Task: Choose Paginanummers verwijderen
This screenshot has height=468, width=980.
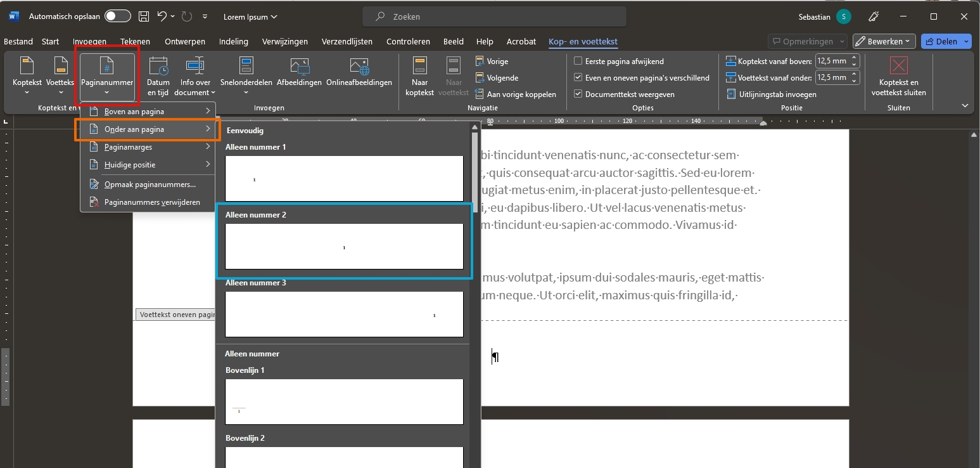Action: click(x=148, y=202)
